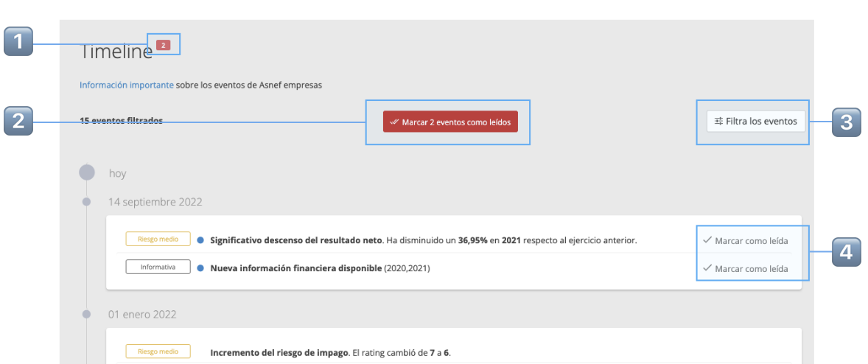
Task: Select the large 'hoy' timeline circle
Action: (x=88, y=172)
